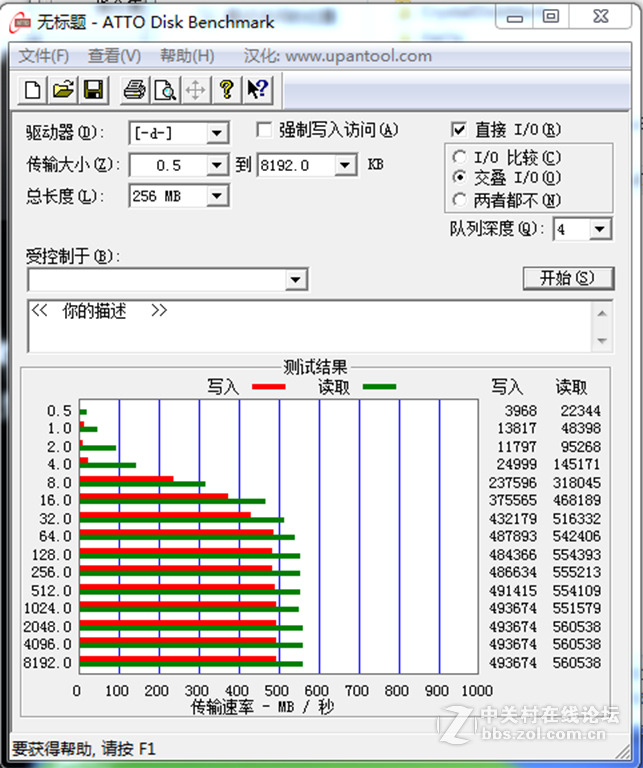The image size is (643, 768).
Task: Minimize the ATTO Disk Benchmark window
Action: [515, 17]
